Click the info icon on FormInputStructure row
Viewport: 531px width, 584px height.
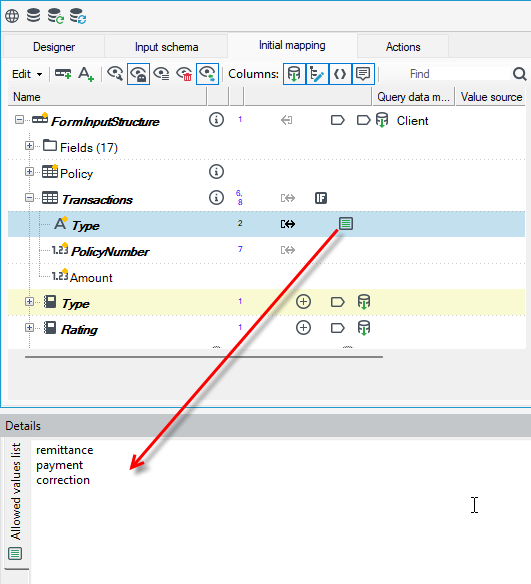point(216,120)
